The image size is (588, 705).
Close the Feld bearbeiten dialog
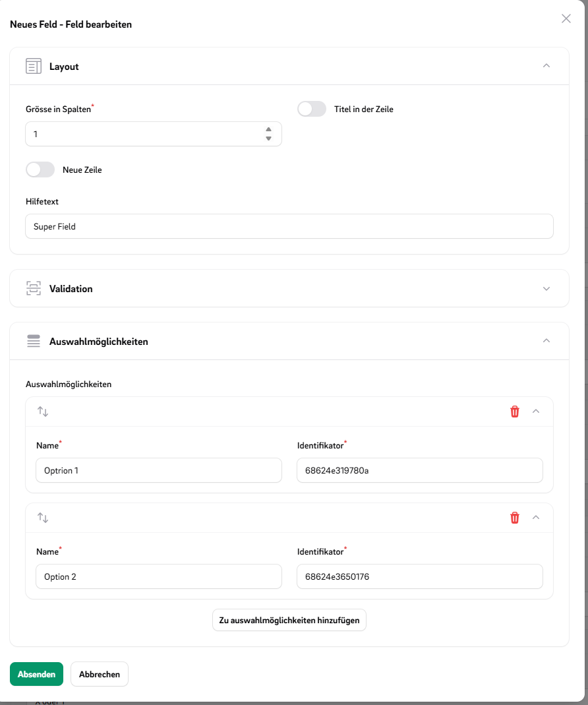coord(566,18)
